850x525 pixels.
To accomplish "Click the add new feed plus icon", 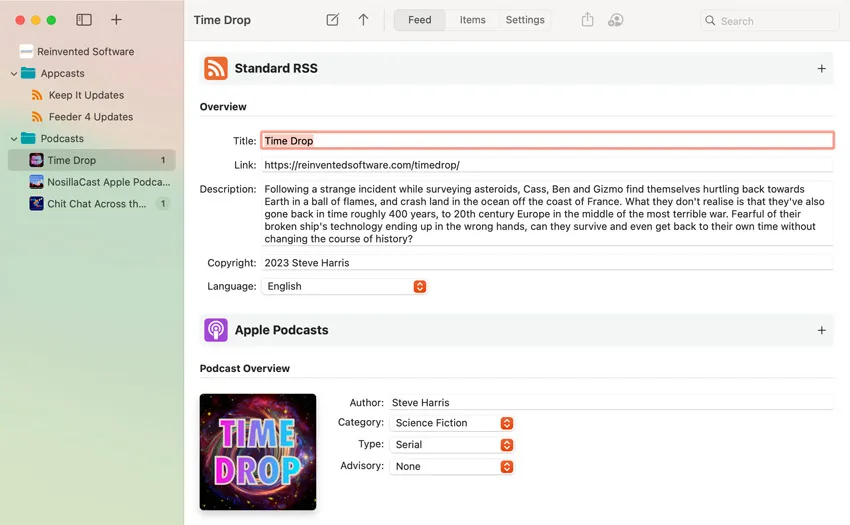I will pyautogui.click(x=116, y=20).
